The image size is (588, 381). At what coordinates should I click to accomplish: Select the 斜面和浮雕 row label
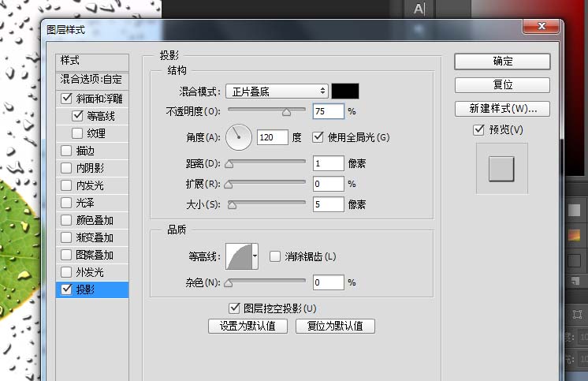point(99,99)
